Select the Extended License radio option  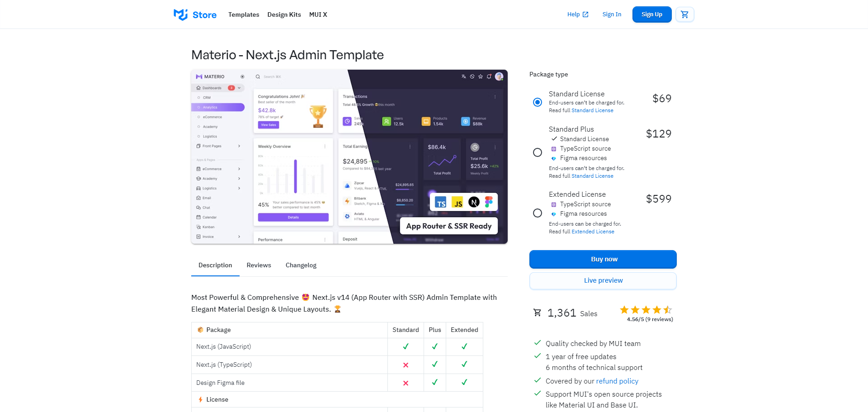538,213
